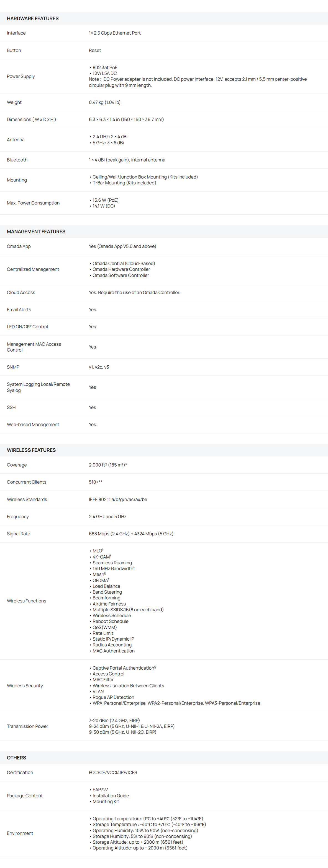The width and height of the screenshot is (328, 868).
Task: Click the Omada Central (Cloud-Based) entry
Action: click(x=124, y=264)
